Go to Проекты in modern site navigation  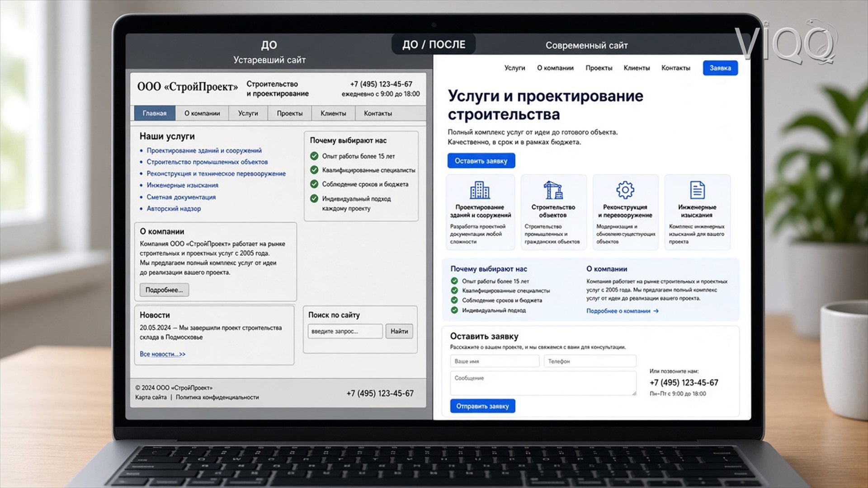point(599,68)
